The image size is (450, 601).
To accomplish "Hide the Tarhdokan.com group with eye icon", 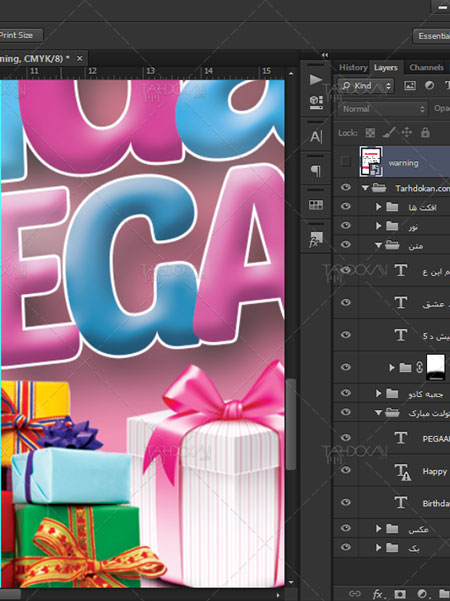I will click(345, 187).
